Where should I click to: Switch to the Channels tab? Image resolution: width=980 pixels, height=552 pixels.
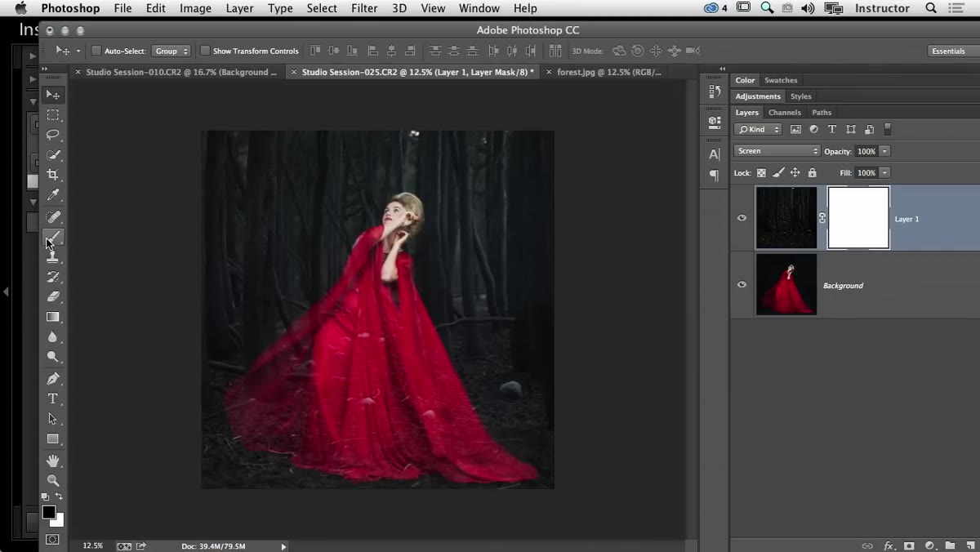pyautogui.click(x=784, y=113)
